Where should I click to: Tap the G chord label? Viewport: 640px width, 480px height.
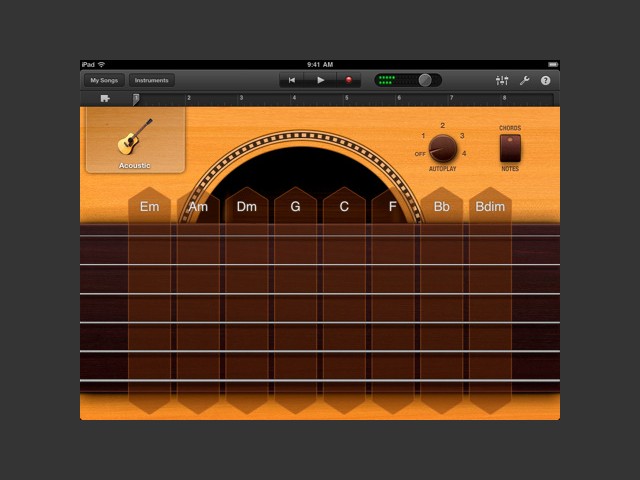point(295,207)
